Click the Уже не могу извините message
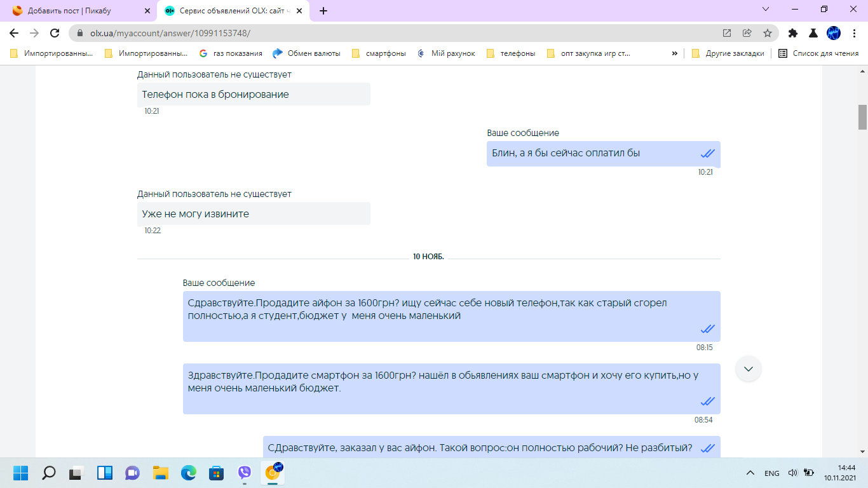 (254, 213)
